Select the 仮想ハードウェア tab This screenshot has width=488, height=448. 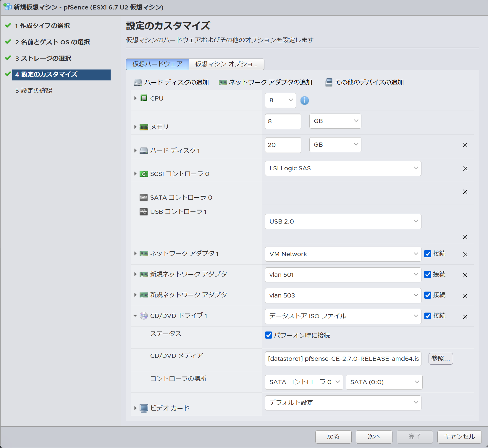(x=157, y=64)
